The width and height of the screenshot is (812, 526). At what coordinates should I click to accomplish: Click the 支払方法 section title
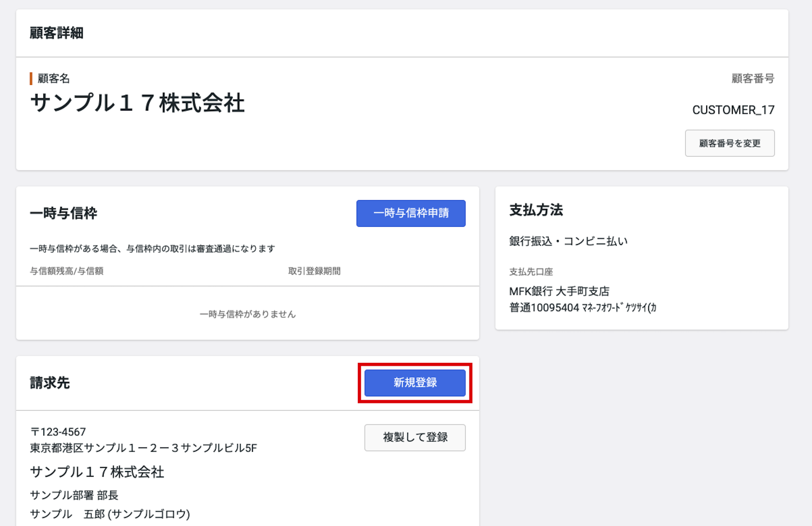pyautogui.click(x=536, y=210)
